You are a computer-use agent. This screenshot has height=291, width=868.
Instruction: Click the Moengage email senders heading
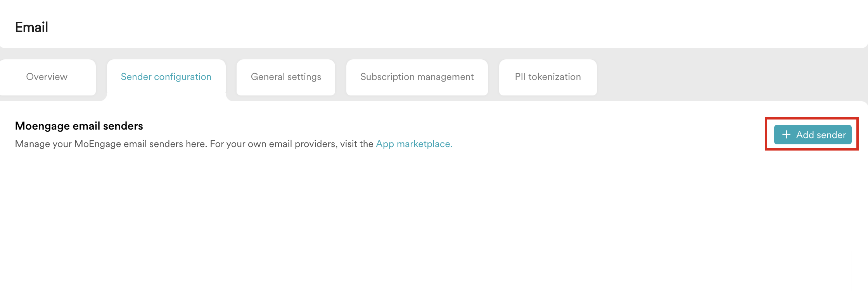[79, 126]
